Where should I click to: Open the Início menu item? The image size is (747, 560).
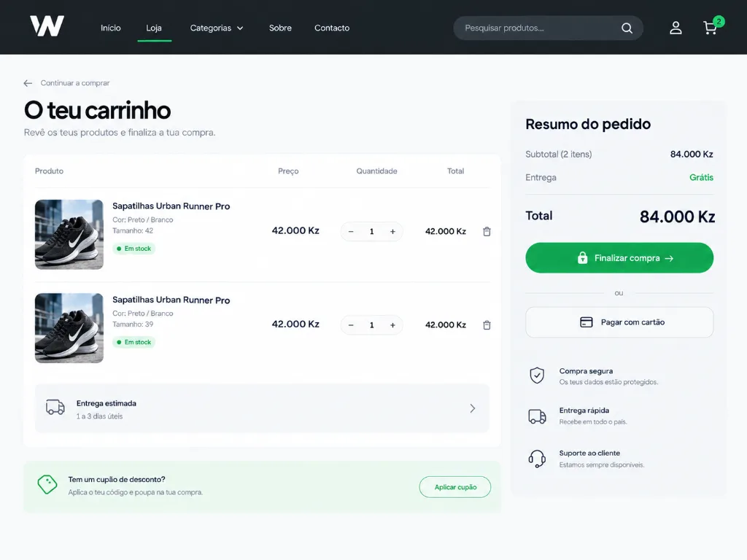[x=111, y=28]
